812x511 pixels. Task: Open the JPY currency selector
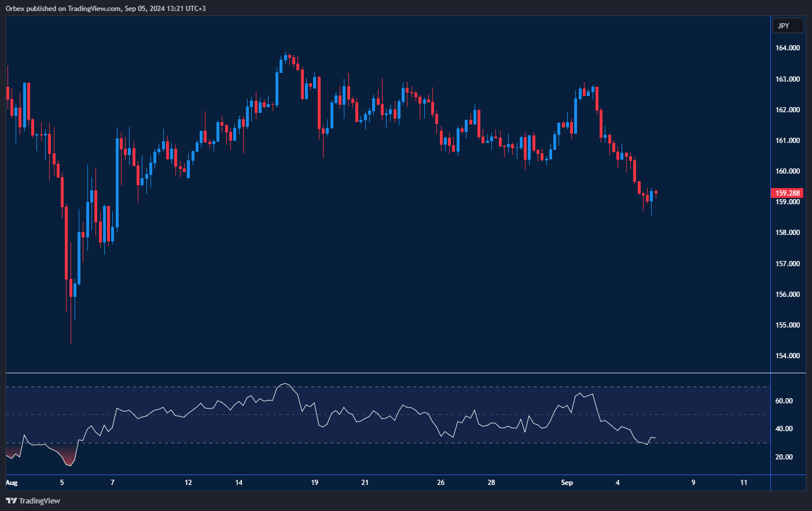pos(788,25)
